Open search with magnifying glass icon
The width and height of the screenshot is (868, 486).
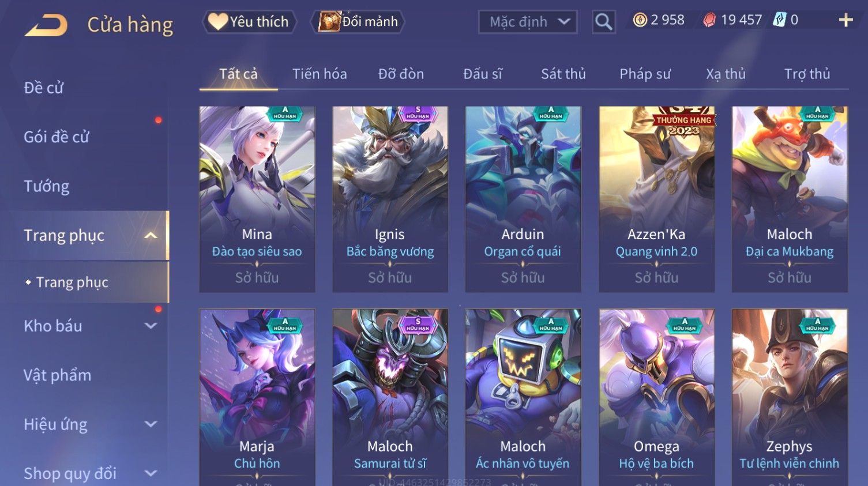click(603, 22)
